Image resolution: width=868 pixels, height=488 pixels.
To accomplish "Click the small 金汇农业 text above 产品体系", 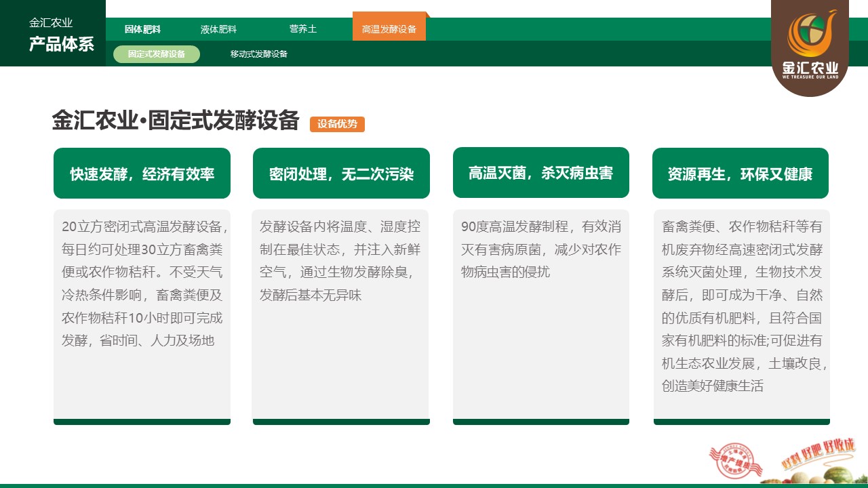I will 51,23.
